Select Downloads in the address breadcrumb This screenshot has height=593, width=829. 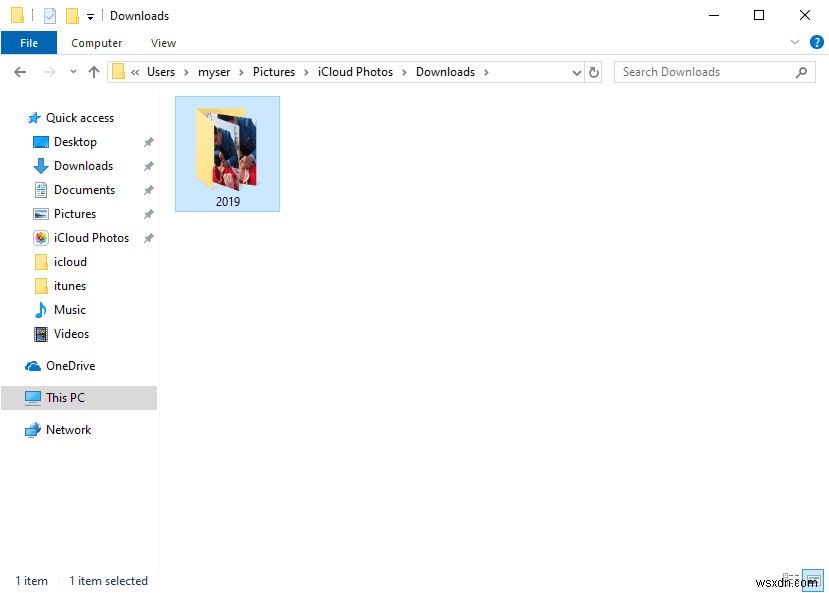click(445, 72)
